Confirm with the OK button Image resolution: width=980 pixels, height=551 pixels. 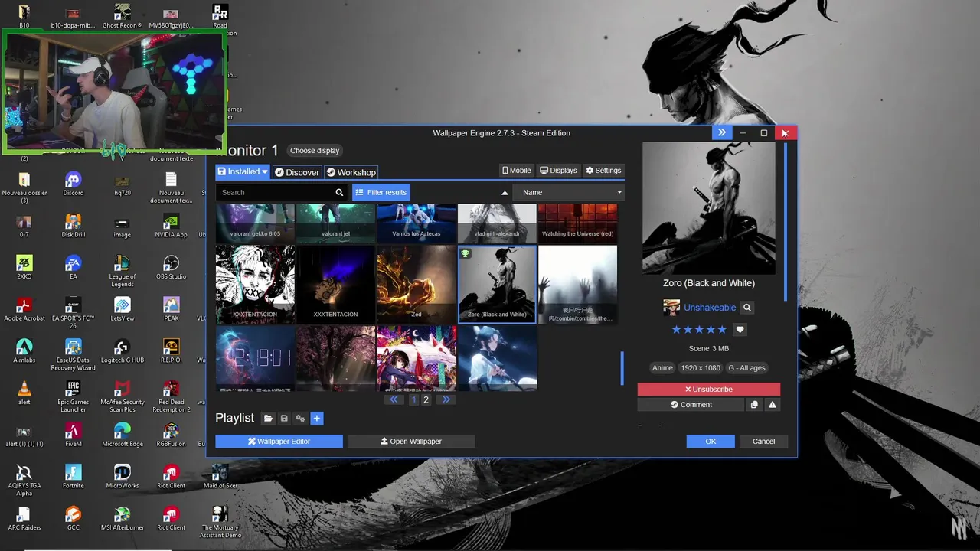(x=710, y=442)
